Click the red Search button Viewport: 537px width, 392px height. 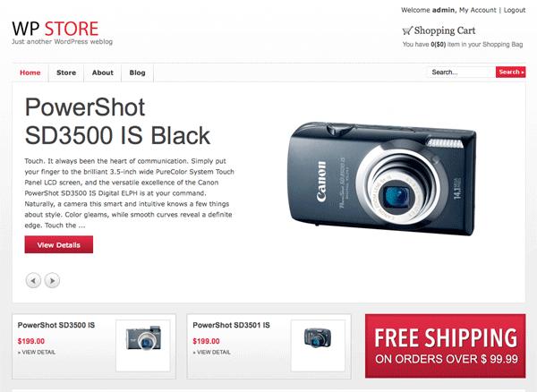(x=511, y=72)
